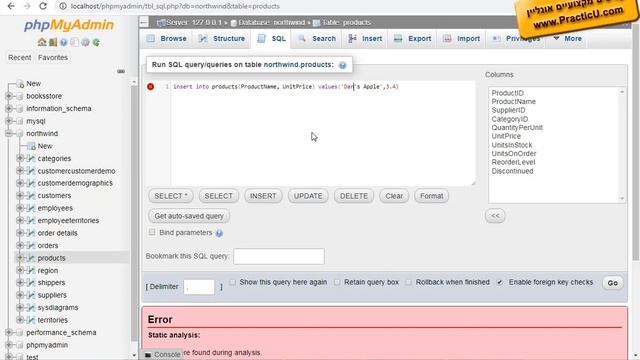Click the Bookmark this SQL query field
640x360 pixels.
[x=279, y=256]
